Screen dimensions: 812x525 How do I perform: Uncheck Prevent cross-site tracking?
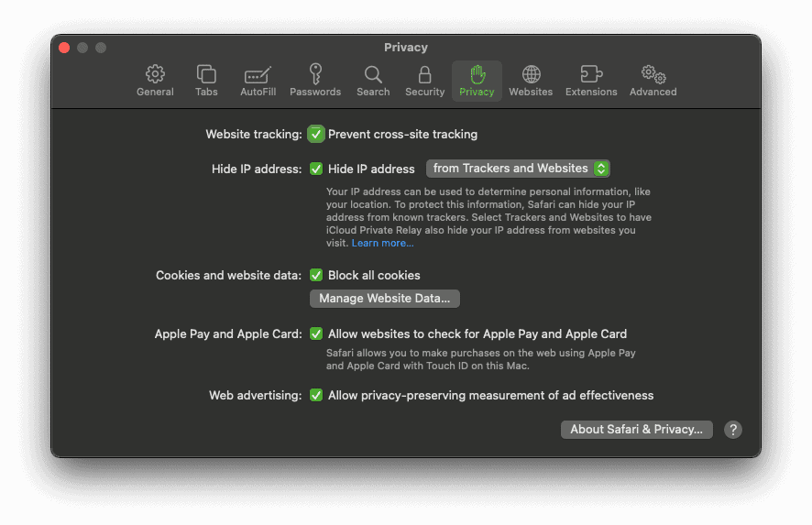pos(316,134)
